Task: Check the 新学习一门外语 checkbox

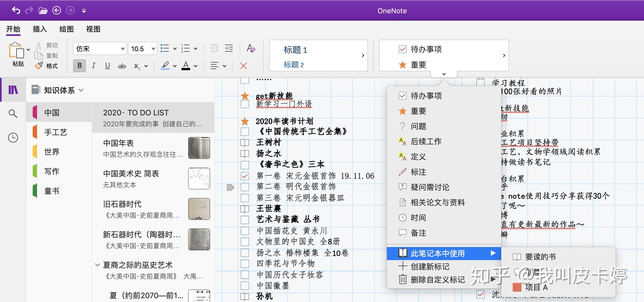Action: [245, 104]
